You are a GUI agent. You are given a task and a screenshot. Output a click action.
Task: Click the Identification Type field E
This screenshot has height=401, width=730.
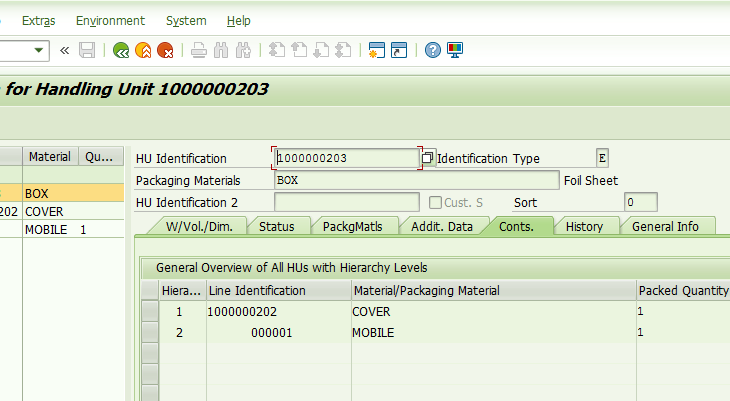(x=602, y=158)
